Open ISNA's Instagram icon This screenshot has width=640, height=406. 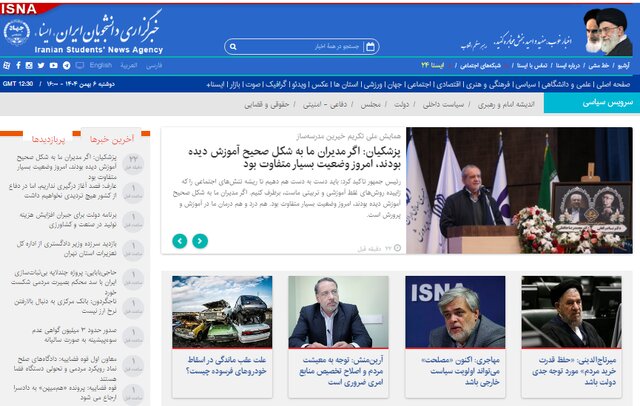click(x=29, y=65)
